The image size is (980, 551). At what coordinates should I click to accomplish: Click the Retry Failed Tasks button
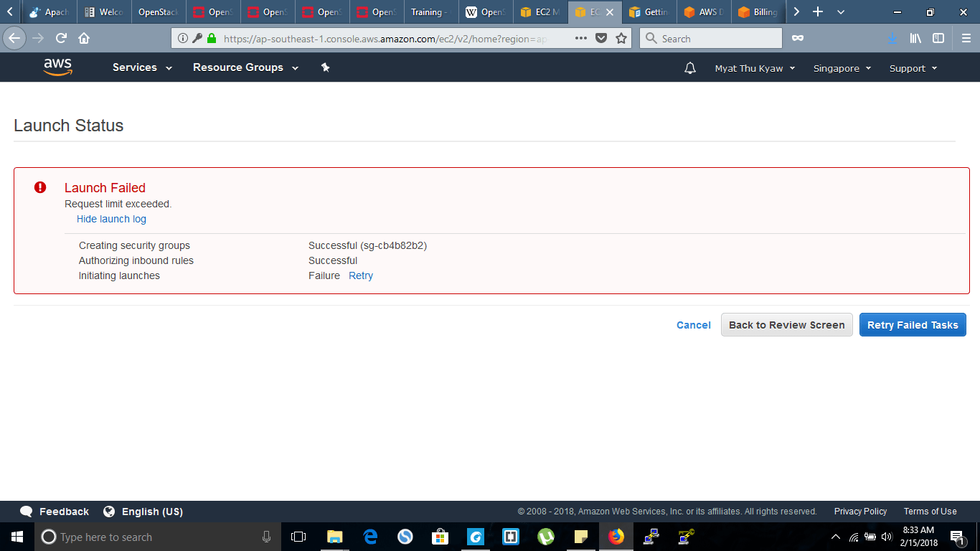click(913, 324)
